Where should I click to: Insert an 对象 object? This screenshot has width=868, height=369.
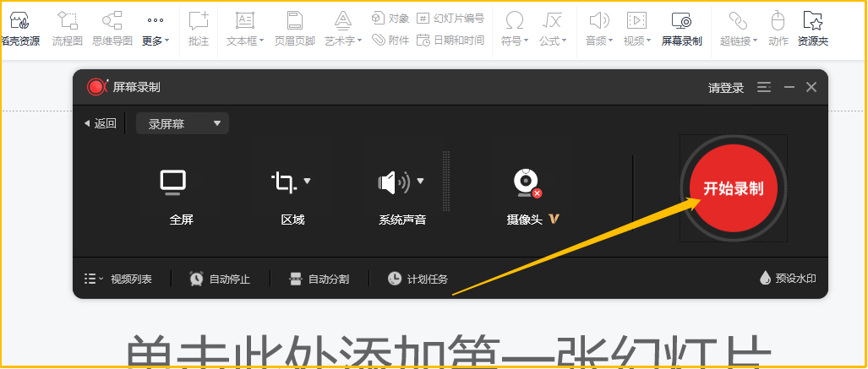[390, 19]
